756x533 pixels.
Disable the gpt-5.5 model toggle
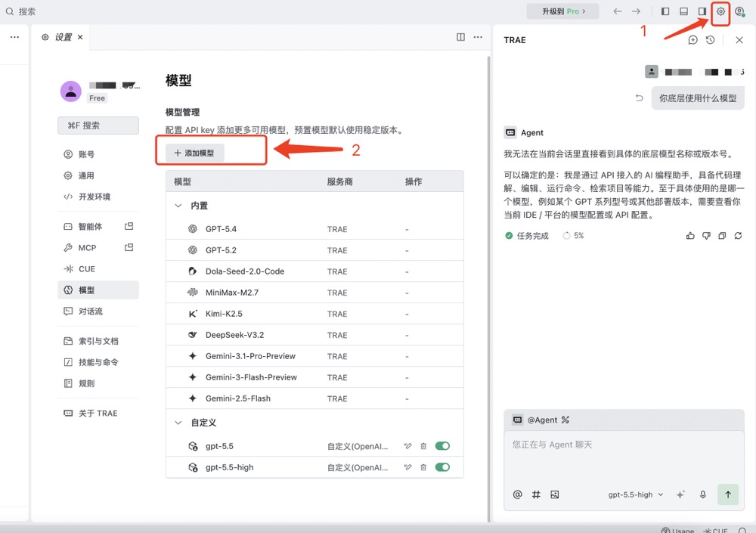click(x=442, y=446)
